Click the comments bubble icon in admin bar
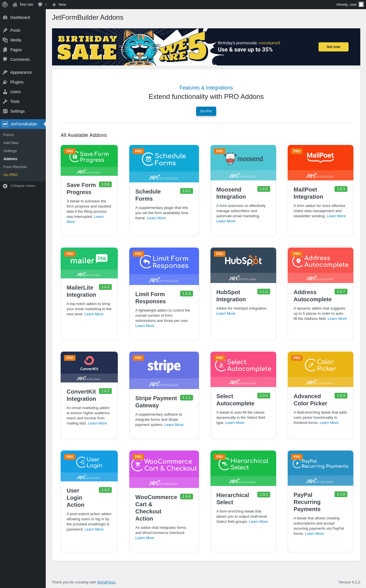366x588 pixels. (40, 5)
